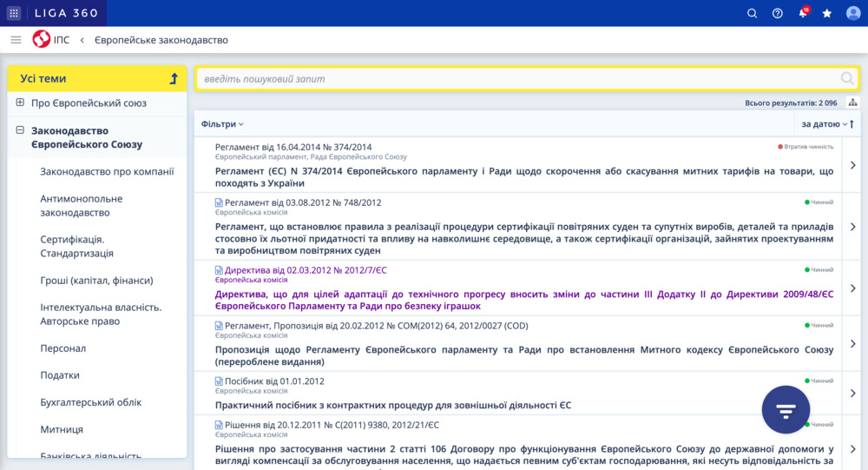Open the Directive 2012/7/ЄС document link

(x=523, y=300)
